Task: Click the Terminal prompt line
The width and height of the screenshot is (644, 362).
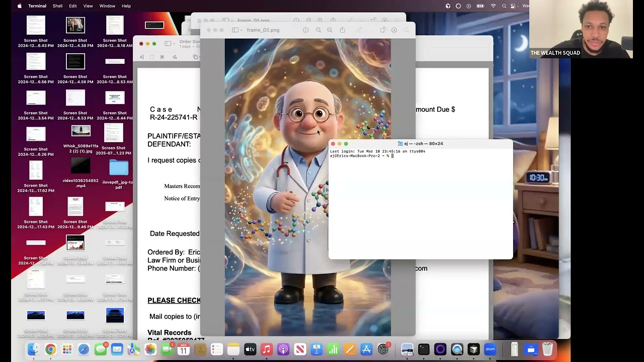Action: click(x=361, y=156)
